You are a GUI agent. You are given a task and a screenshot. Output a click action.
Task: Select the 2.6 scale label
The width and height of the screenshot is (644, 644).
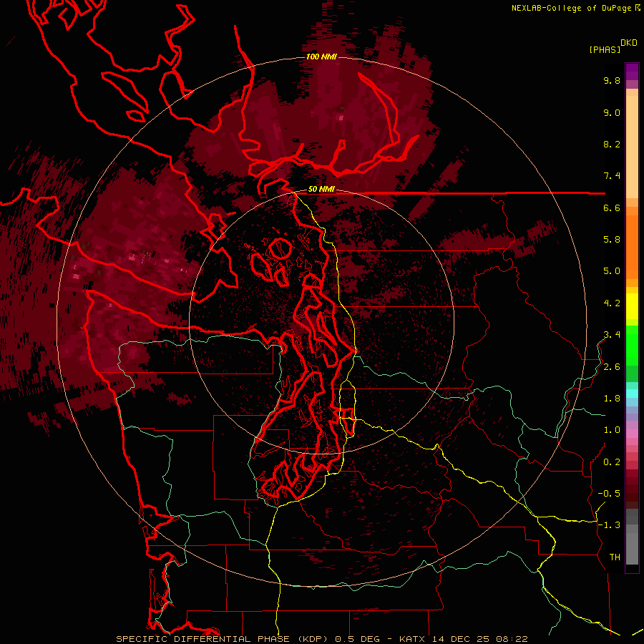(x=612, y=367)
